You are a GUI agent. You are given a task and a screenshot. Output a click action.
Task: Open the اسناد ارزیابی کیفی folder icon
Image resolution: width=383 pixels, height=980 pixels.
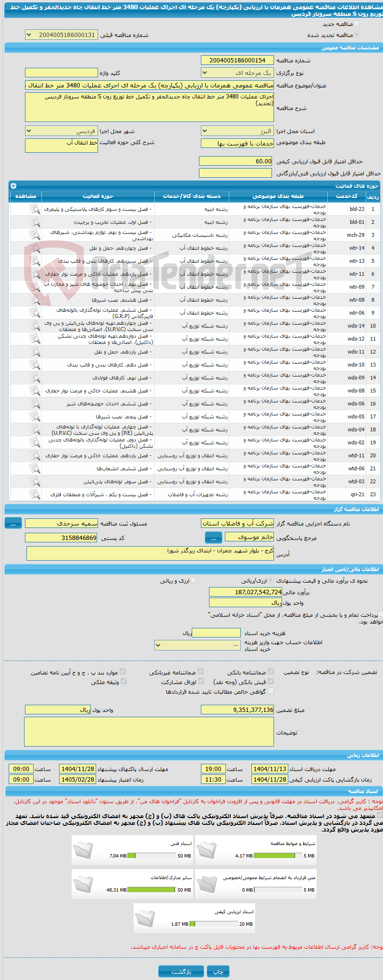pyautogui.click(x=145, y=918)
